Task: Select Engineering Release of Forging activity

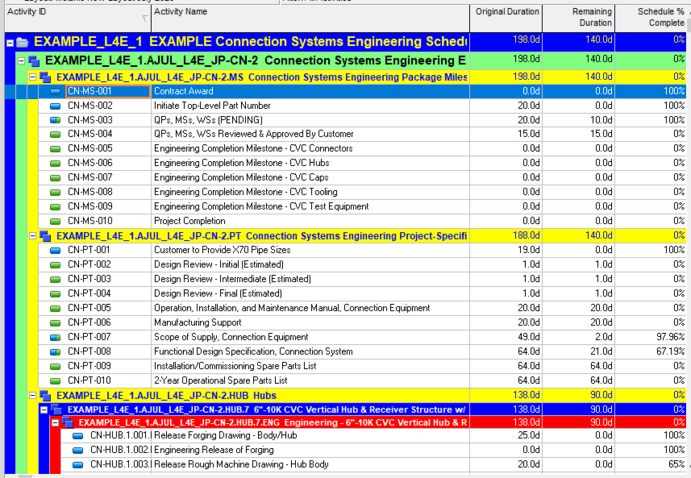Action: pos(214,450)
